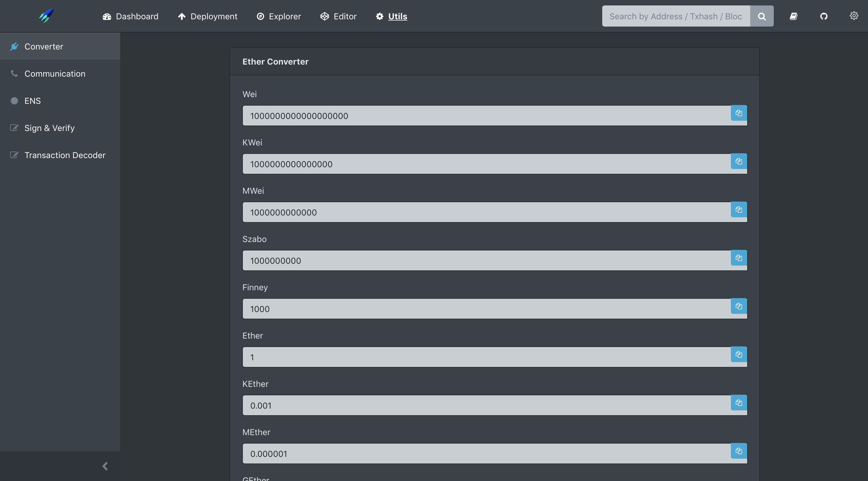Copy the Ether value
This screenshot has width=868, height=481.
(739, 355)
